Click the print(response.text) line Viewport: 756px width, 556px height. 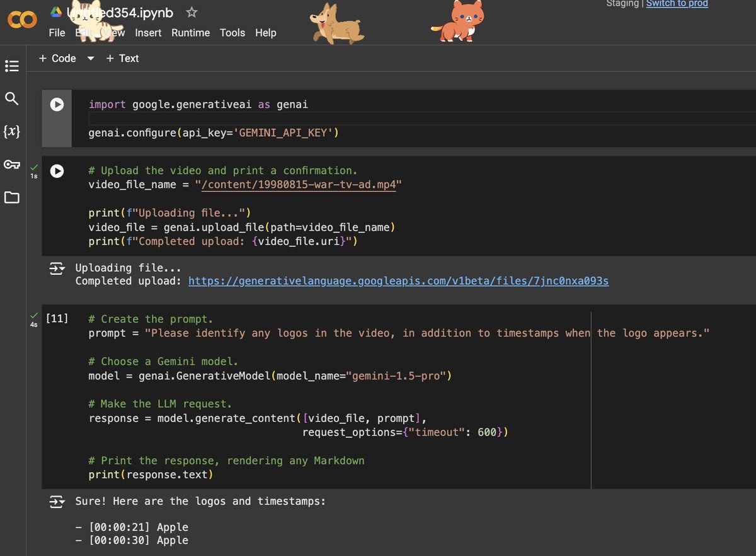[x=151, y=475]
